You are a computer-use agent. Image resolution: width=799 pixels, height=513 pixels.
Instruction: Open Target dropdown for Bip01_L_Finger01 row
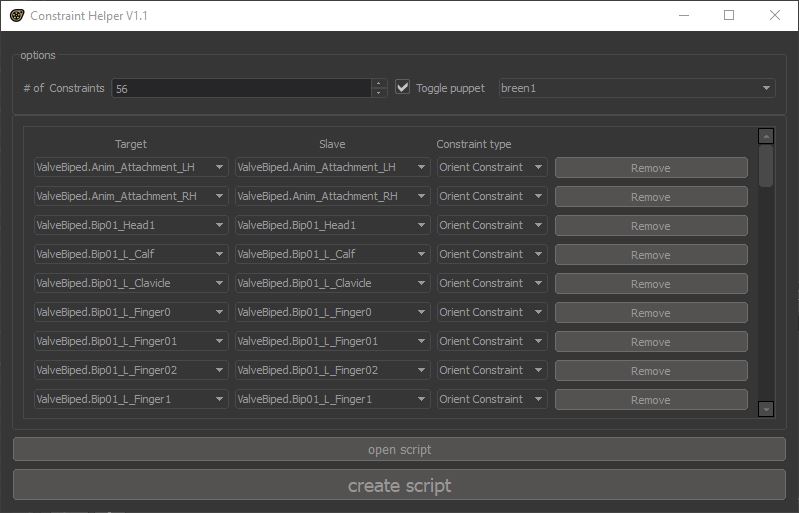(x=130, y=341)
